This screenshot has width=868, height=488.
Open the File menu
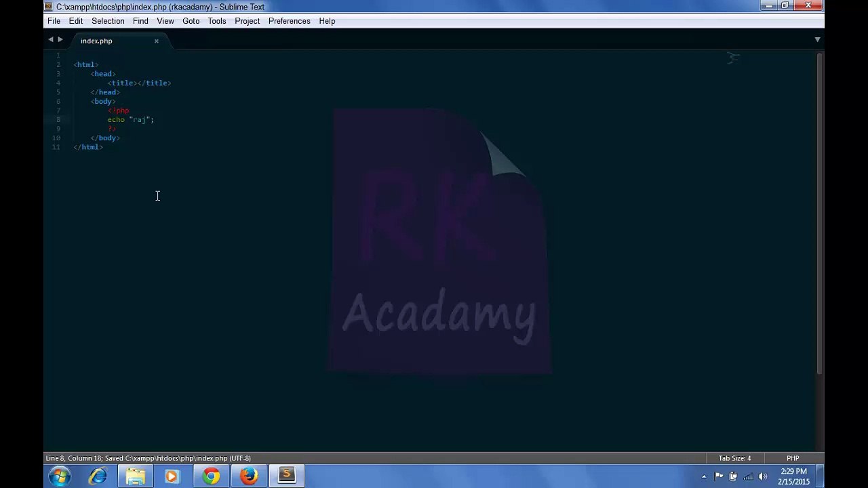[54, 21]
